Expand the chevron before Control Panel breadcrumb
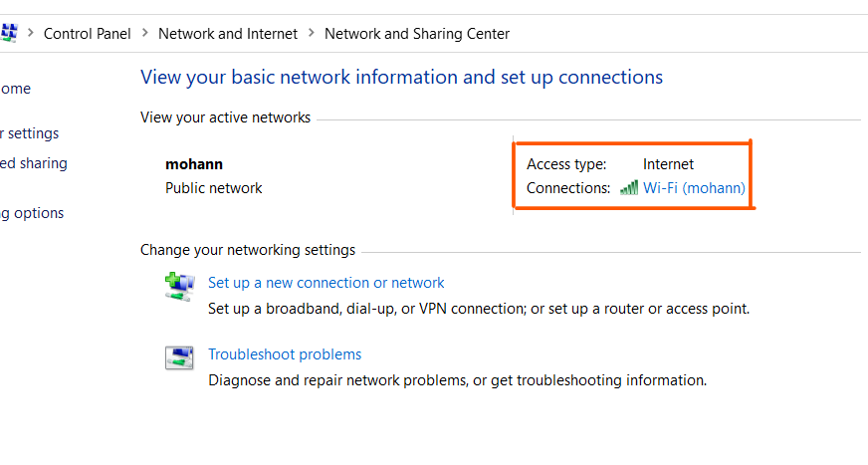Viewport: 868px width, 465px height. click(31, 34)
